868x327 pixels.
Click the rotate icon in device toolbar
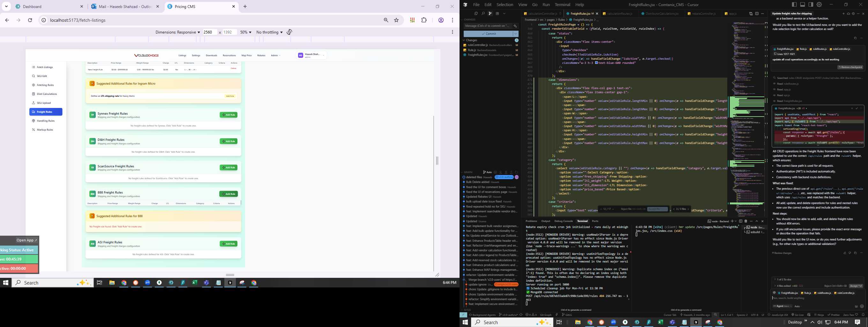click(289, 32)
